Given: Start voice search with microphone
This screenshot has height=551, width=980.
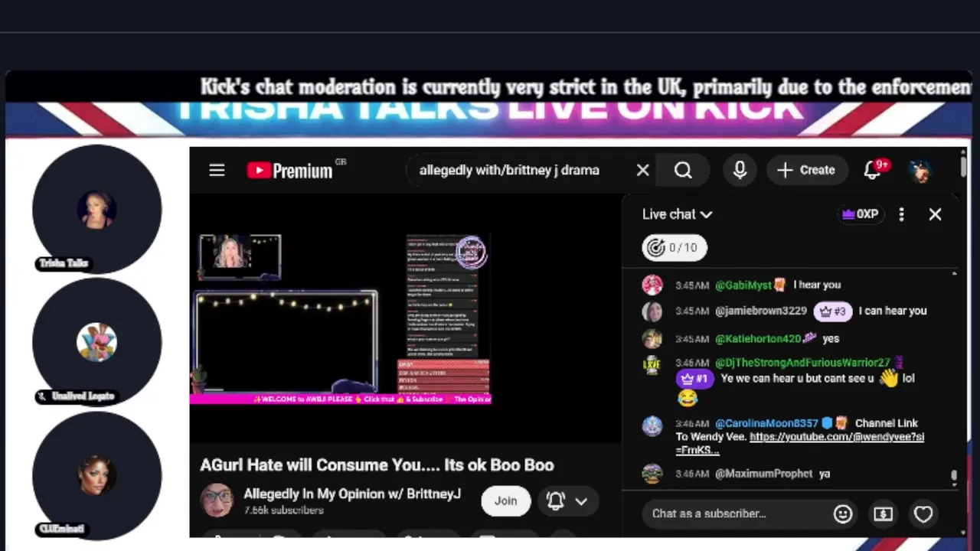Looking at the screenshot, I should coord(740,170).
